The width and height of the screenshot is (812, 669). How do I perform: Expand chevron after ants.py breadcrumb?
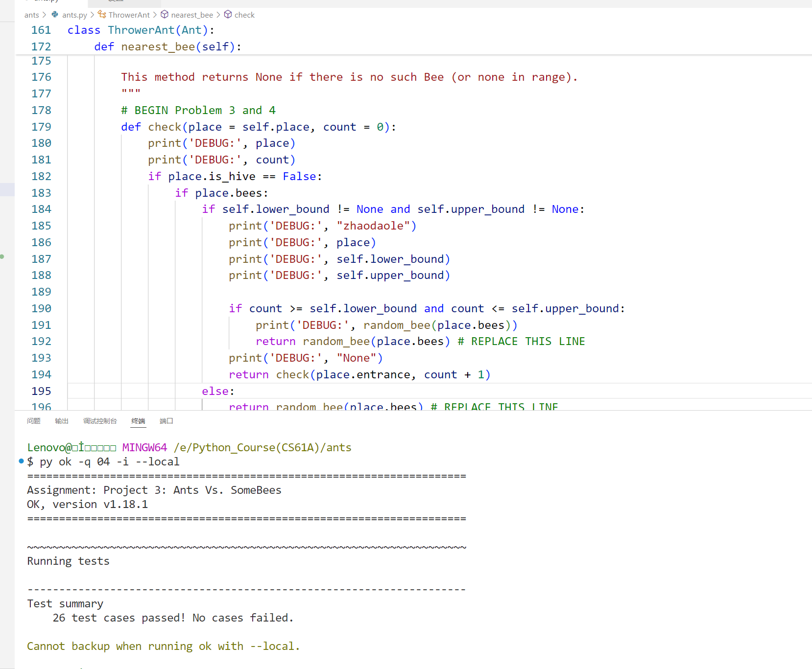(92, 15)
